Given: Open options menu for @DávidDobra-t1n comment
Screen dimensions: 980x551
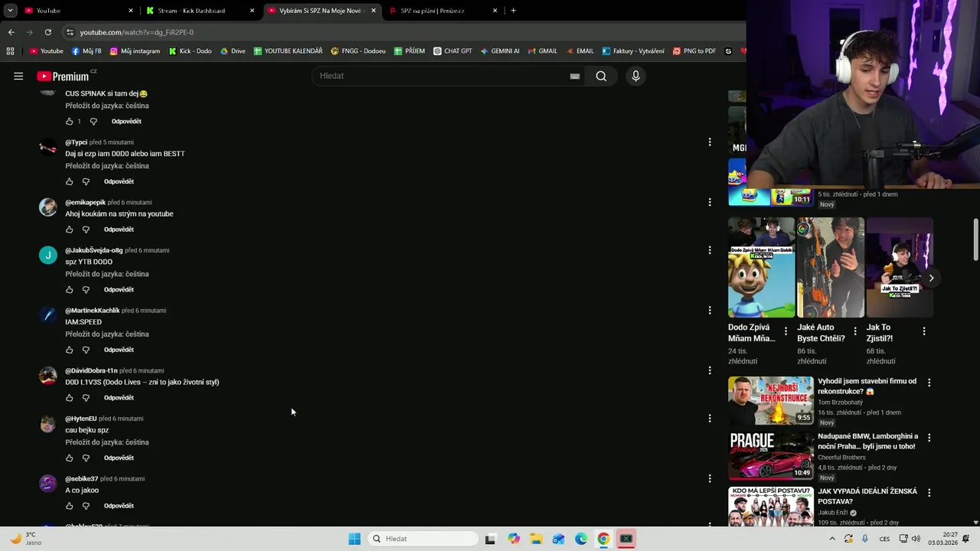Looking at the screenshot, I should tap(710, 370).
